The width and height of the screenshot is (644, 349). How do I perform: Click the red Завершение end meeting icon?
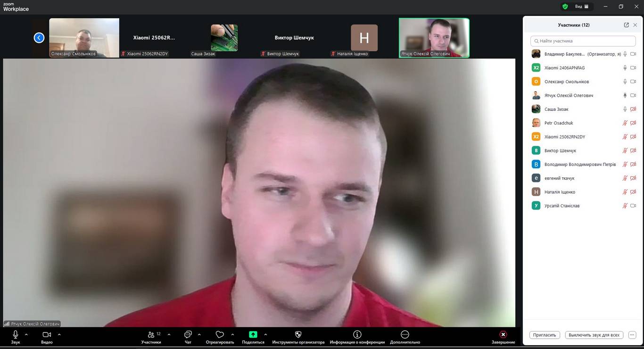click(x=503, y=334)
